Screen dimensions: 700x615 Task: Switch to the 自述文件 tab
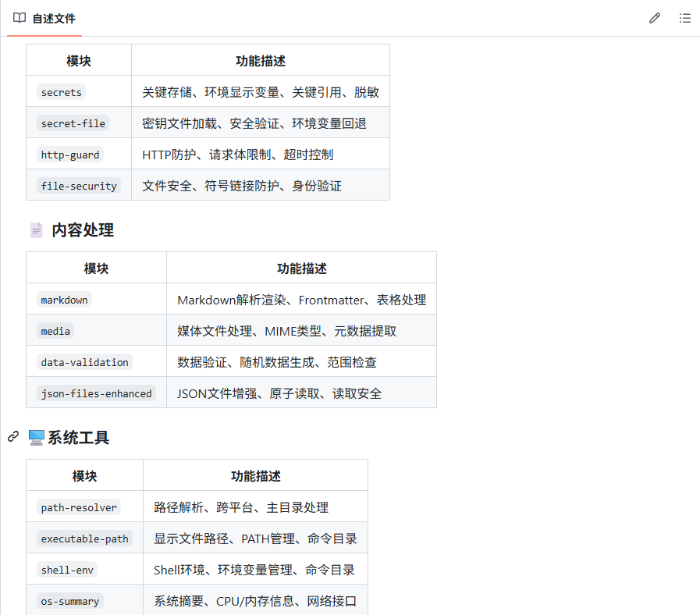point(53,18)
